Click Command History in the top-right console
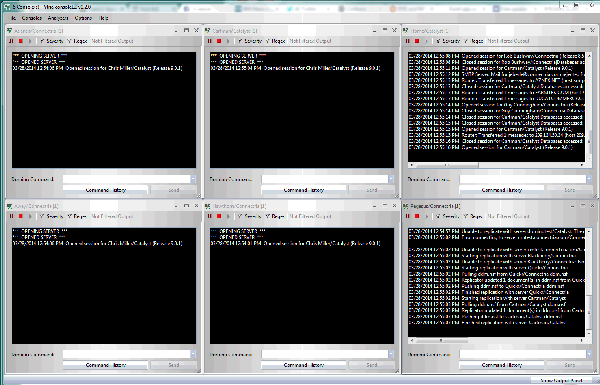The height and width of the screenshot is (385, 600). [x=502, y=190]
